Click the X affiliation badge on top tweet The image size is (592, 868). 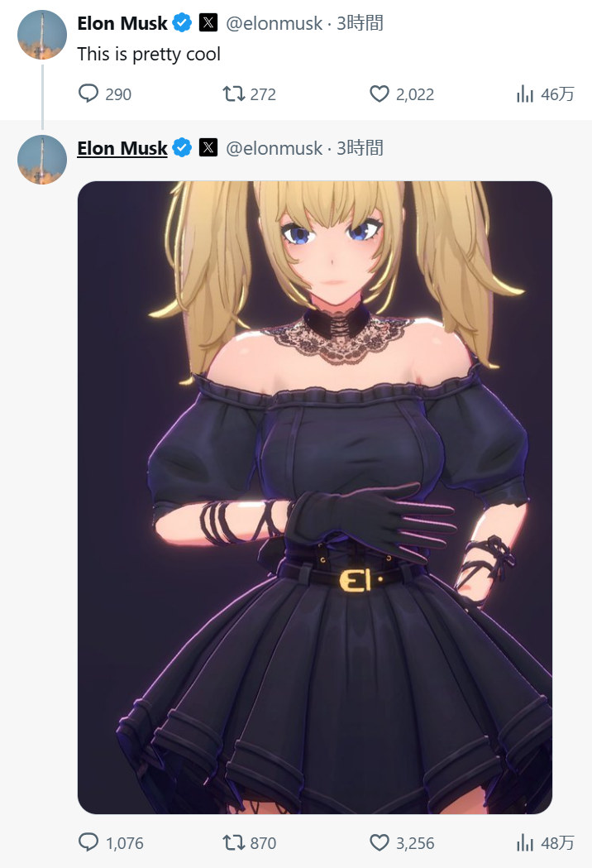tap(208, 22)
